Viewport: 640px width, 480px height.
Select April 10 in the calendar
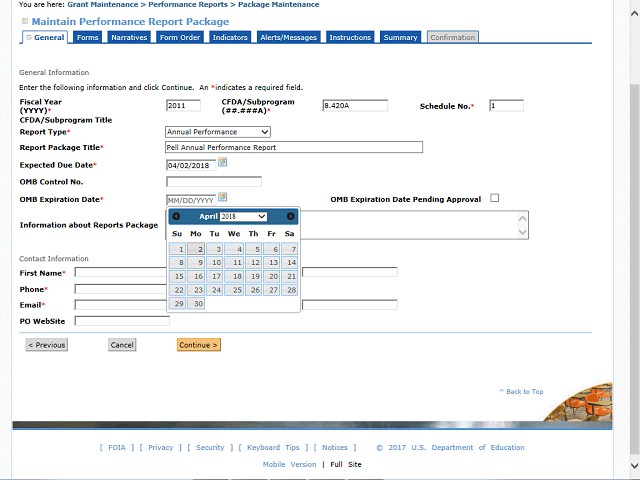(214, 262)
